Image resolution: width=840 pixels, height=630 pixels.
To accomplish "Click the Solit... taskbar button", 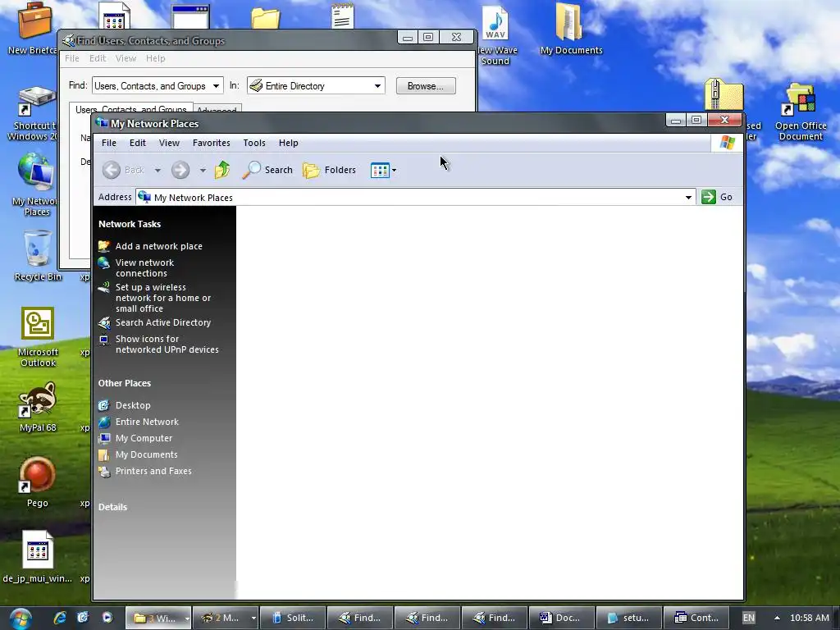I will tap(293, 618).
